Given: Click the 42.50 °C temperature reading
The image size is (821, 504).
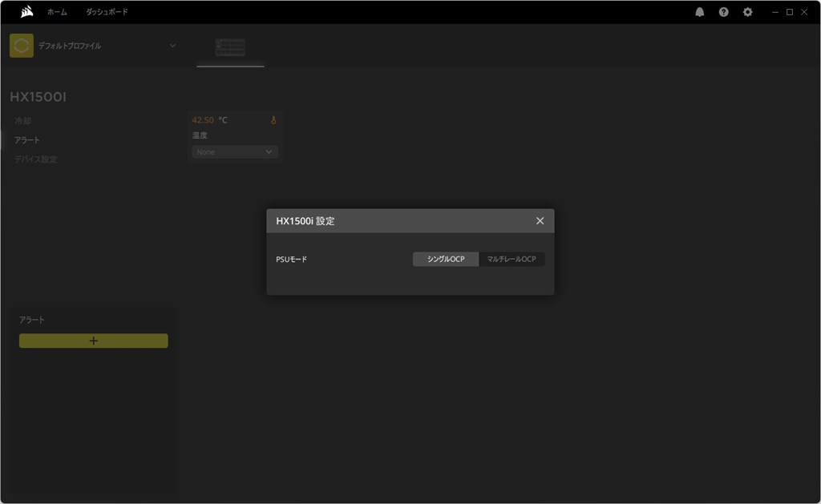Looking at the screenshot, I should (x=209, y=120).
